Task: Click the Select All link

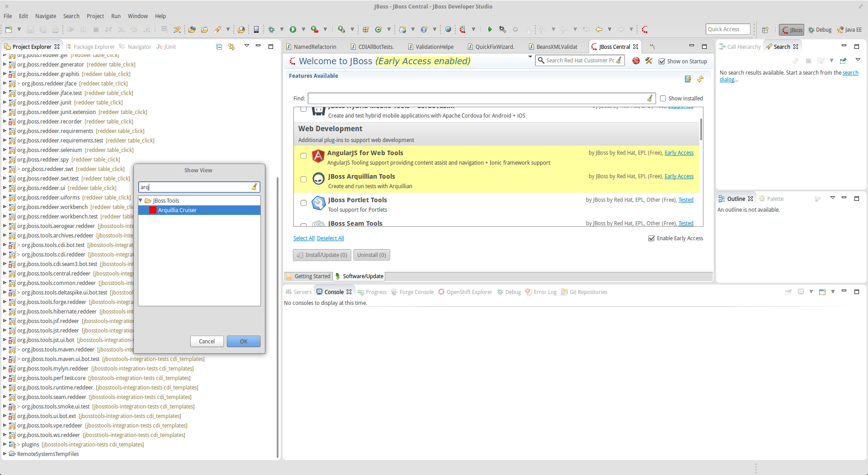Action: 304,238
